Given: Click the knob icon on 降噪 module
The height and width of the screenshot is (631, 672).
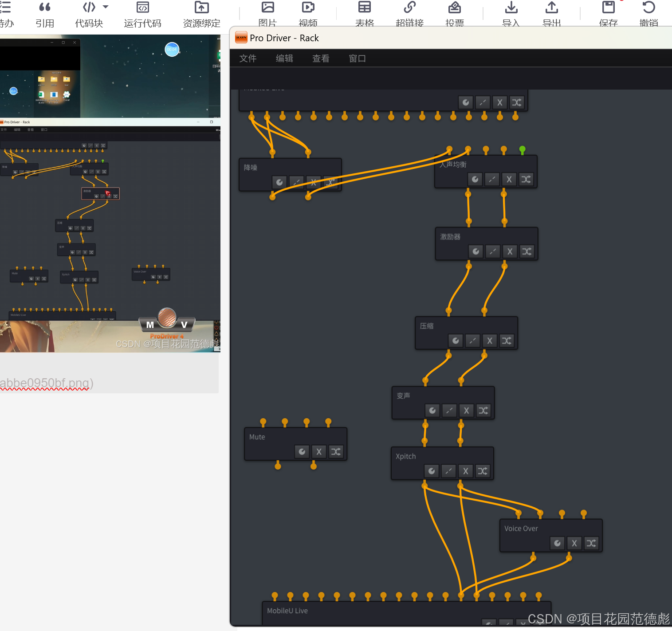Looking at the screenshot, I should [x=279, y=182].
